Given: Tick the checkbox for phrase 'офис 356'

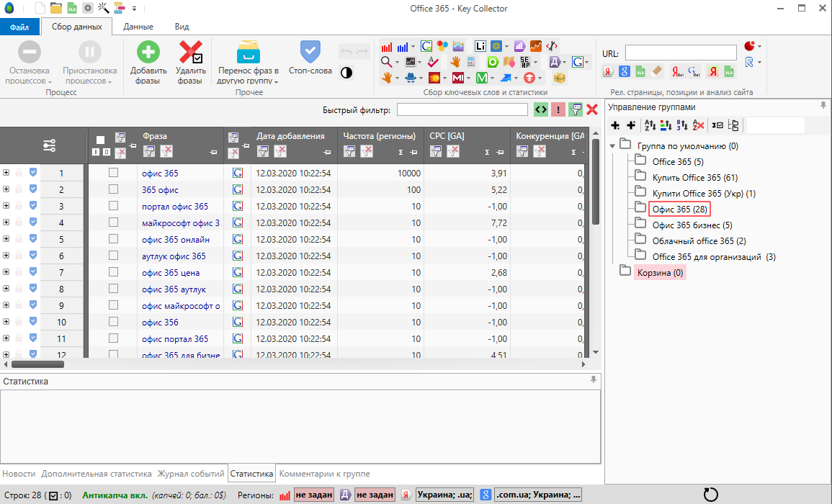Looking at the screenshot, I should (113, 322).
